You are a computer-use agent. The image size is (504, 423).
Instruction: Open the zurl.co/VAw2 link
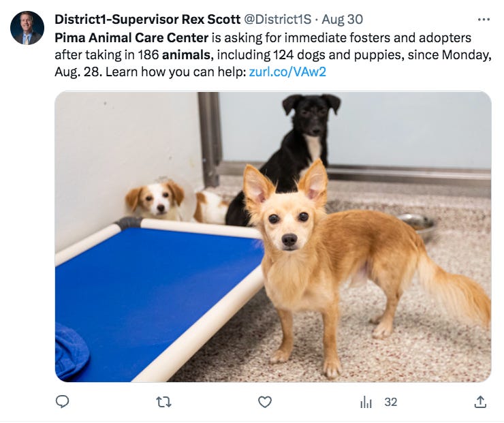[287, 72]
